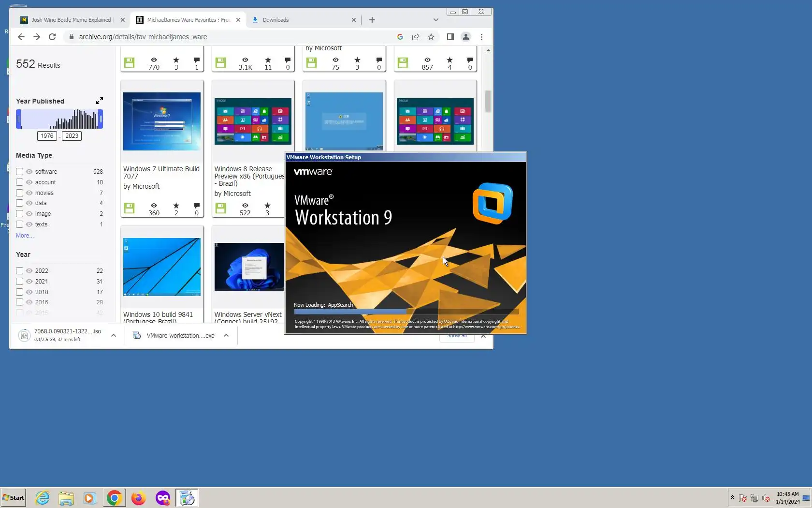Bookmark this page with the star icon
This screenshot has width=812, height=508.
click(x=431, y=37)
